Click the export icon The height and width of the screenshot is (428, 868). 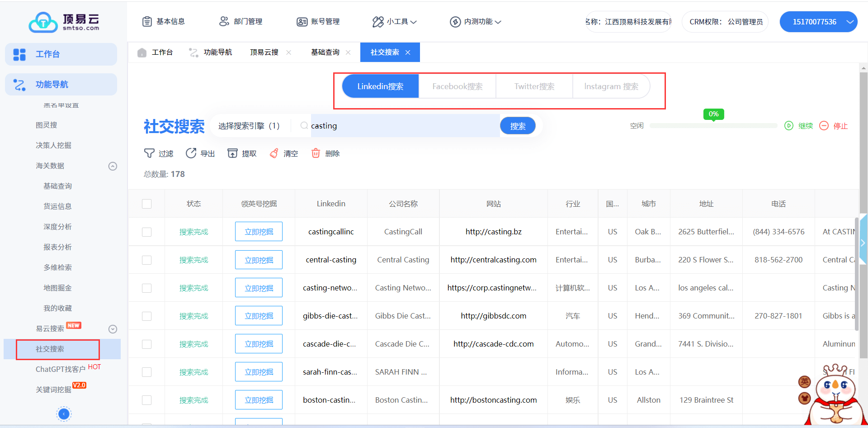[x=191, y=153]
